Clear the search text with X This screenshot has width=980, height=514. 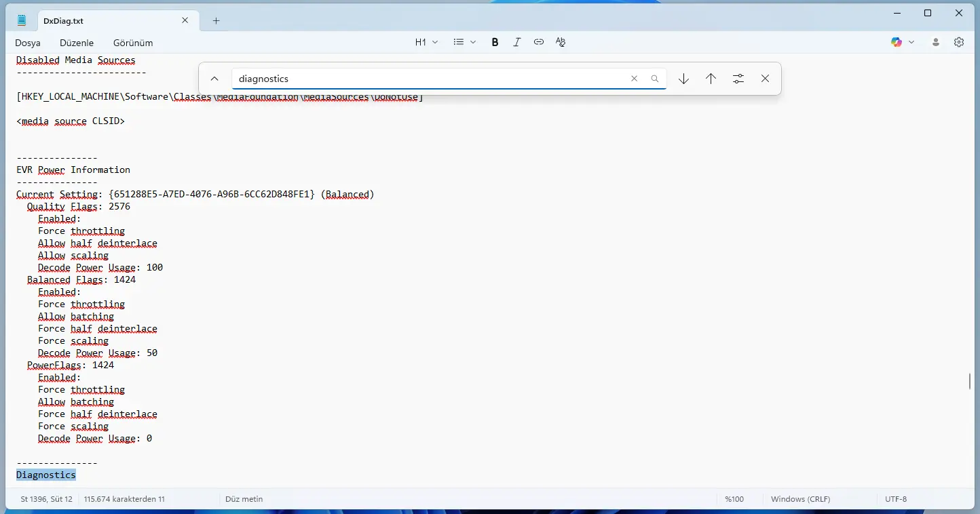635,79
